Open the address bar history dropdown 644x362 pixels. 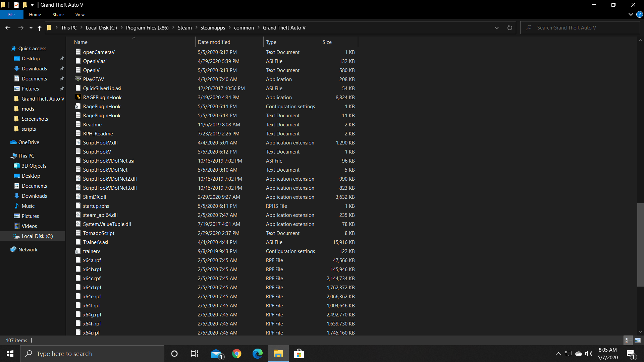coord(496,28)
